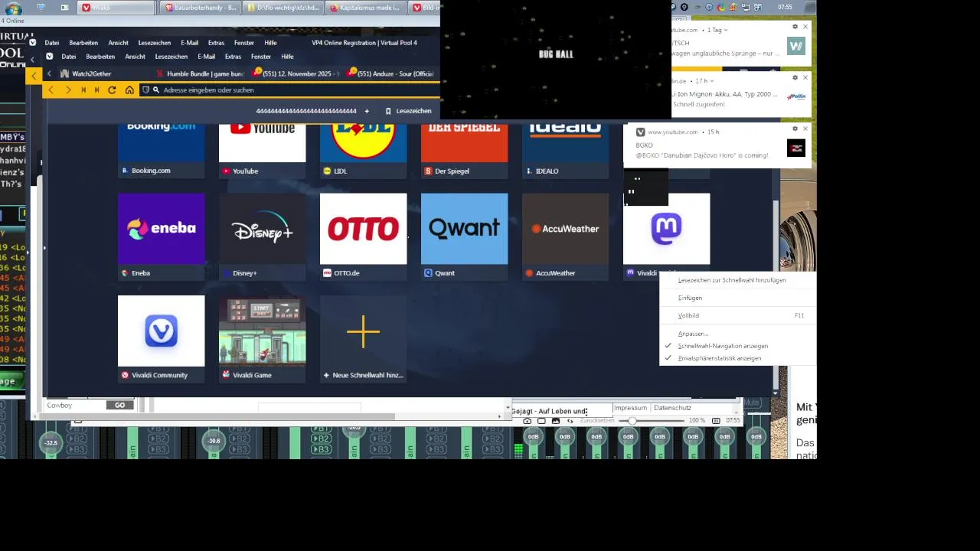The height and width of the screenshot is (551, 980).
Task: Switch to the Humble Bundle tab
Action: click(x=199, y=74)
